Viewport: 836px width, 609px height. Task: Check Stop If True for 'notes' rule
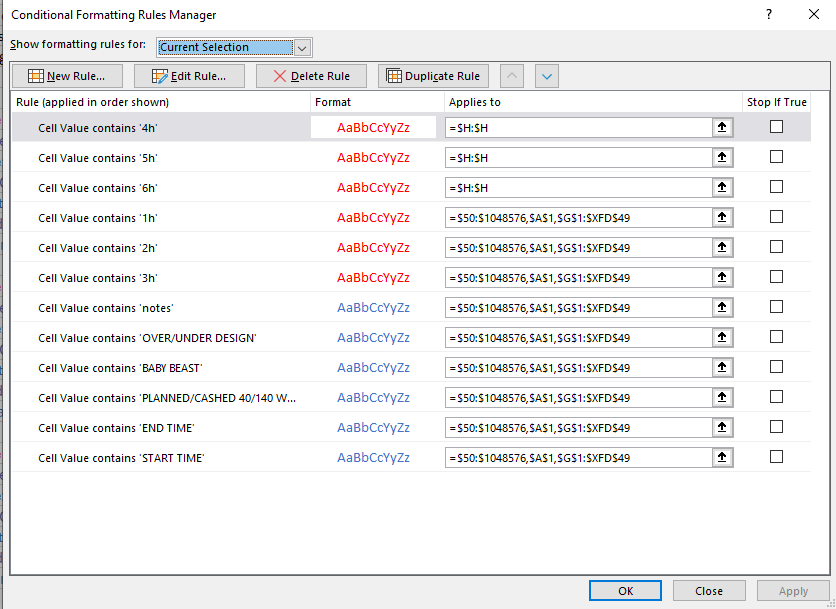click(776, 307)
